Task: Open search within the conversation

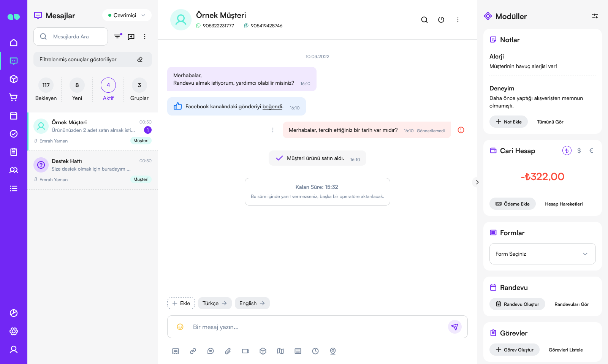Action: (424, 20)
